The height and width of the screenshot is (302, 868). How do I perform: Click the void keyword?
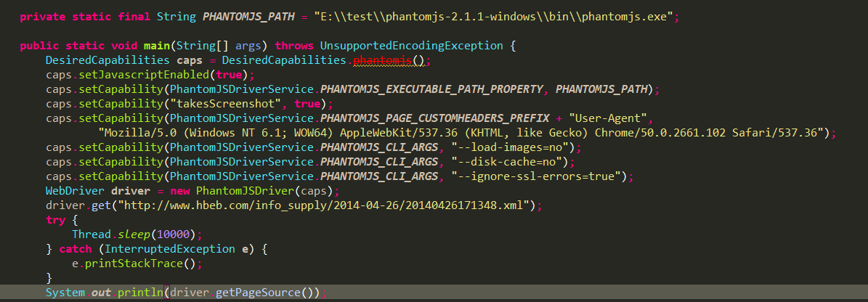click(124, 45)
